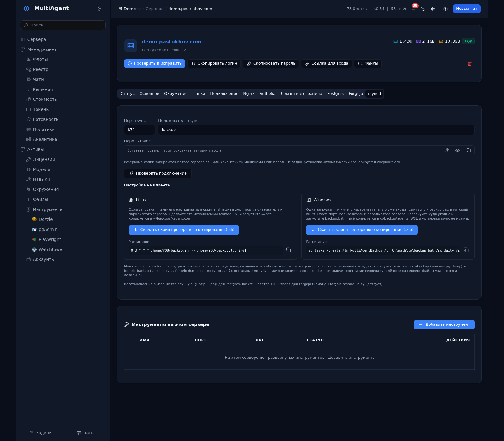Screen dimensions: 504x441
Task: Click Добавить инструмент blue button
Action: 444,325
